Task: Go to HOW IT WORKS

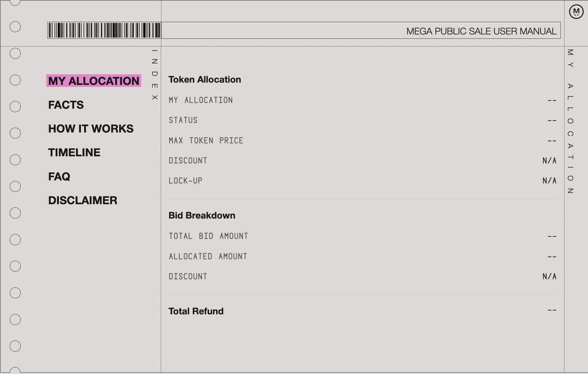Action: 90,129
